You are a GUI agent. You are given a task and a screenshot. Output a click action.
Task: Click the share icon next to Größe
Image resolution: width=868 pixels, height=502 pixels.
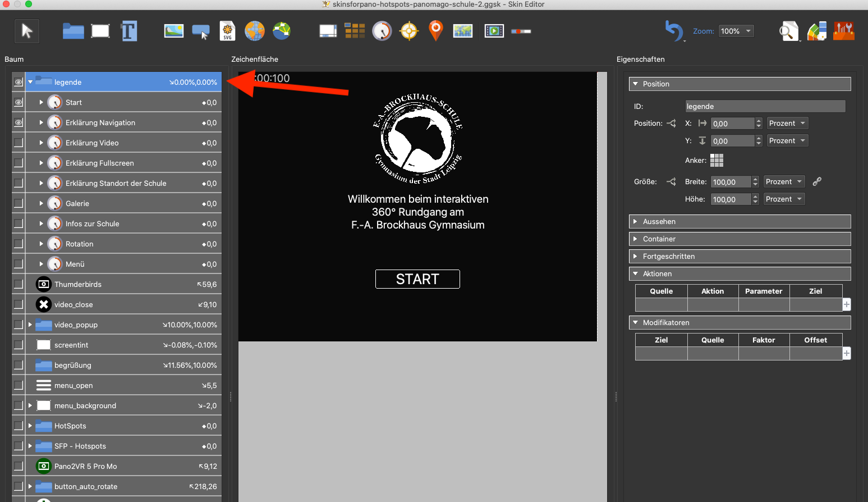pos(672,181)
